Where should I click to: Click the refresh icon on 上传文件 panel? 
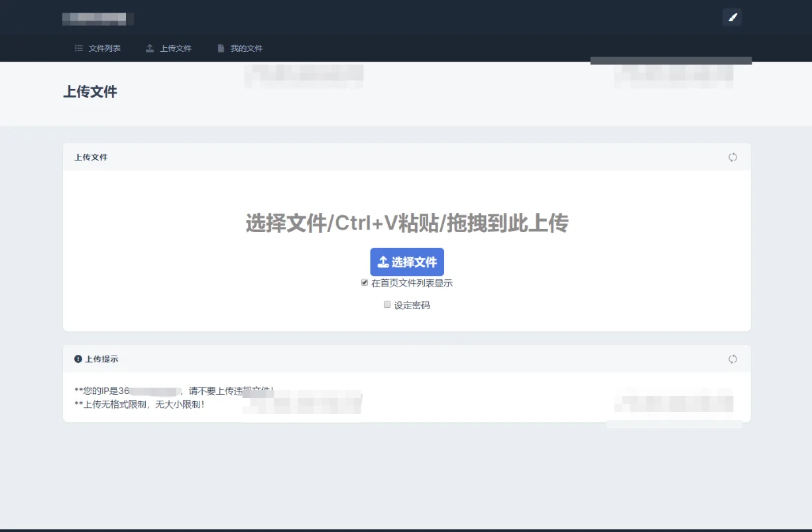[732, 157]
